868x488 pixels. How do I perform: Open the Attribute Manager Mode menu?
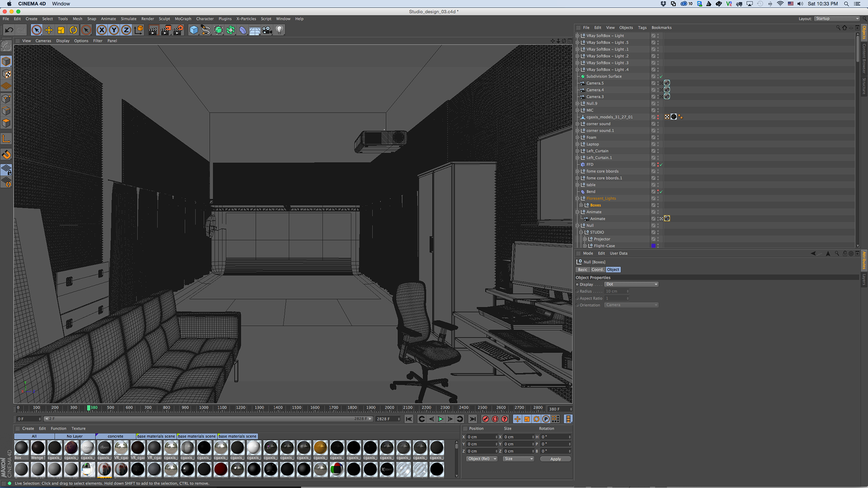[x=588, y=253]
